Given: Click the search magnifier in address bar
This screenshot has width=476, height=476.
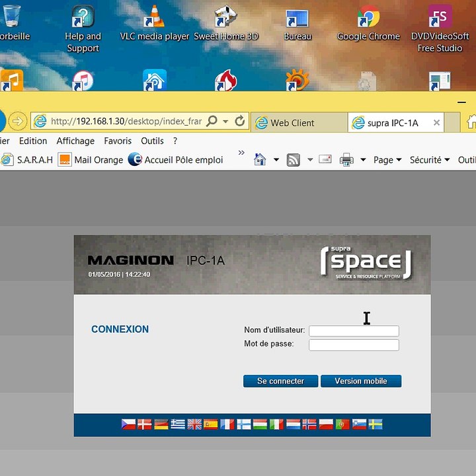Looking at the screenshot, I should coord(212,121).
